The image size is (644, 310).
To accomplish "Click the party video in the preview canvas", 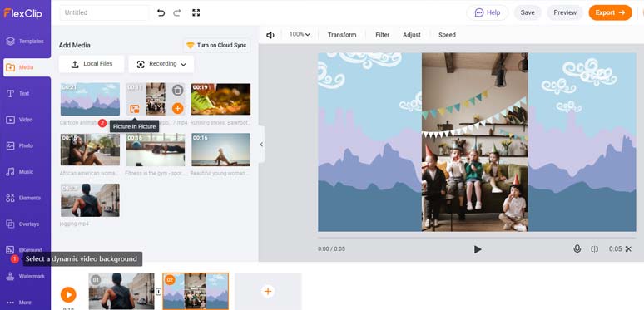I will (x=475, y=142).
